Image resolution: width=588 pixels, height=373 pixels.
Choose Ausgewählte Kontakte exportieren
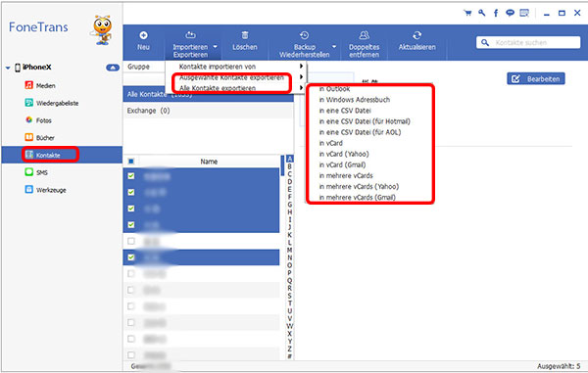[231, 77]
